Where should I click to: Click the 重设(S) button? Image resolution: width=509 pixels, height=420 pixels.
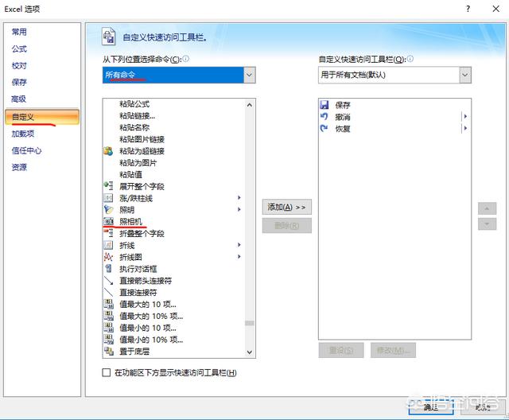click(x=341, y=350)
